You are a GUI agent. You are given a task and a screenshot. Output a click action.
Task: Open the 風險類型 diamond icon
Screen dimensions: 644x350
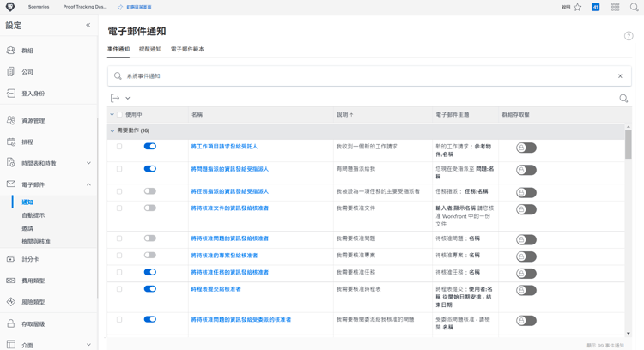point(11,302)
